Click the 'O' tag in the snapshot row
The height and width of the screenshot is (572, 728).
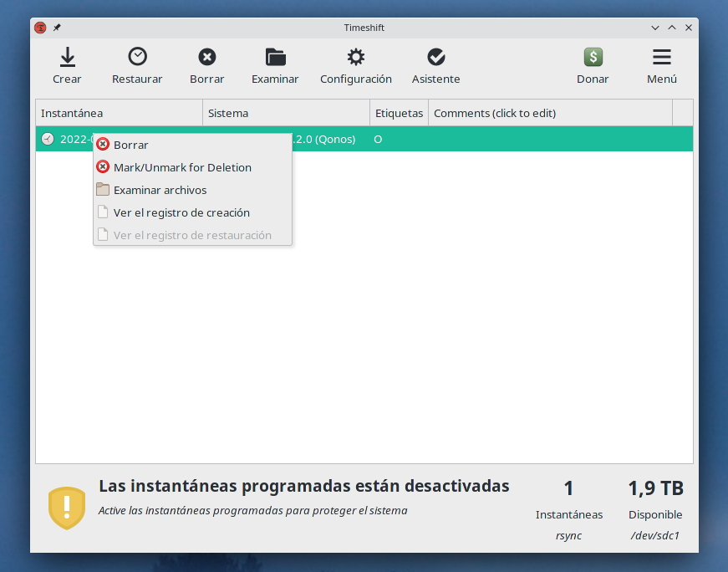click(378, 140)
